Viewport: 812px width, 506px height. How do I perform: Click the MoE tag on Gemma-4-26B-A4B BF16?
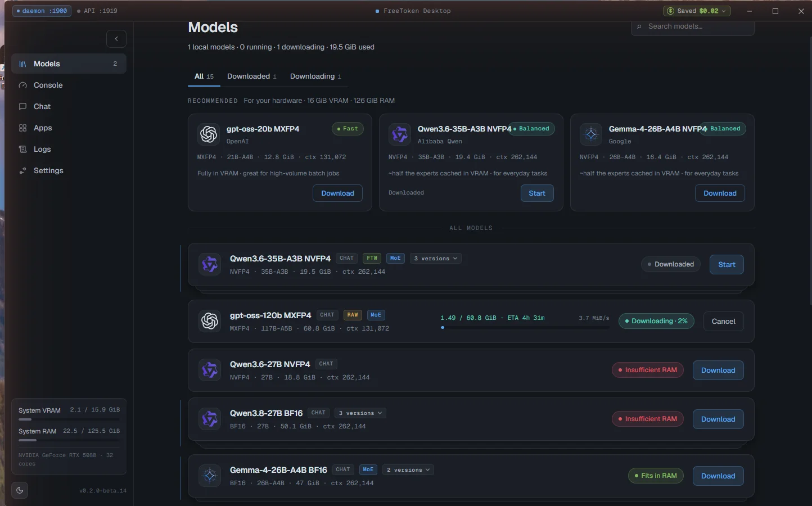(368, 470)
